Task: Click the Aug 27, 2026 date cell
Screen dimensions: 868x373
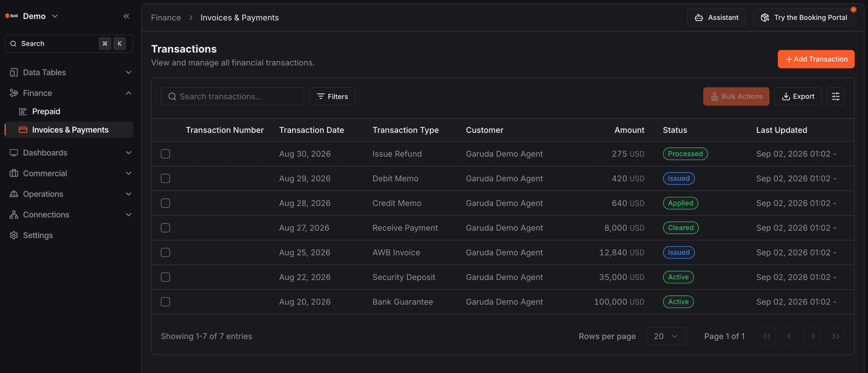Action: (304, 228)
